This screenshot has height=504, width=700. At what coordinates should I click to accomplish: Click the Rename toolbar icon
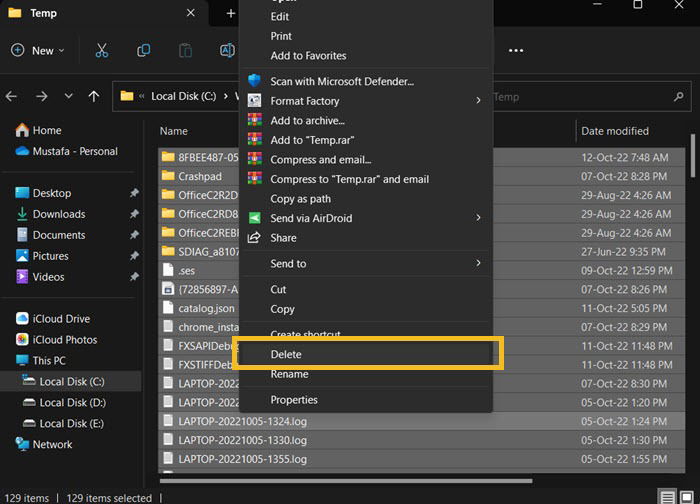click(227, 50)
